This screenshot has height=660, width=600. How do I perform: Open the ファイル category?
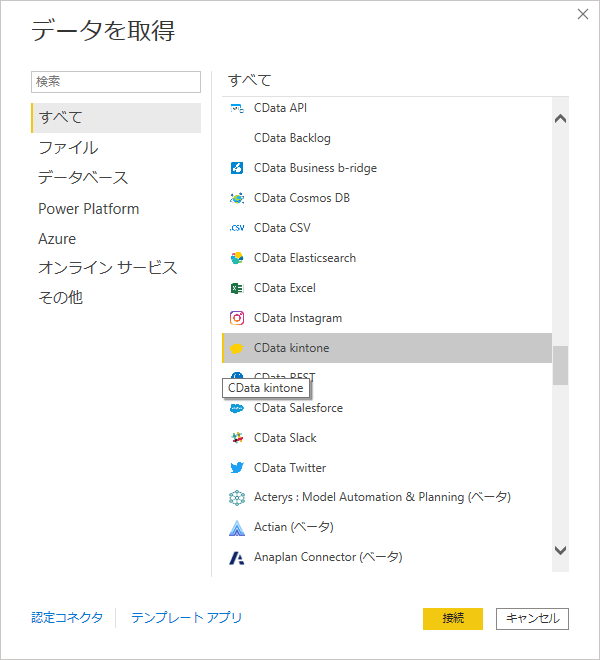[x=68, y=148]
